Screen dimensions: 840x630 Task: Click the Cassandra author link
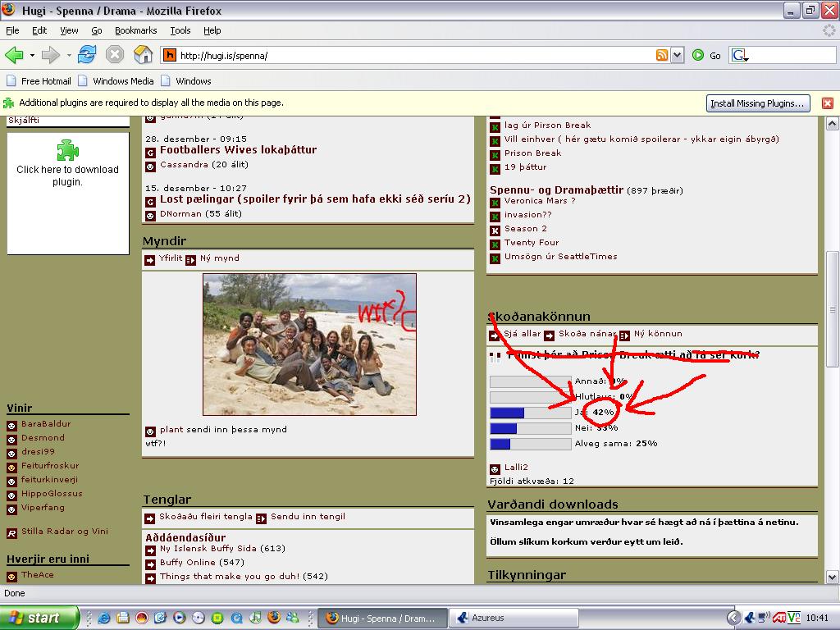pos(184,164)
